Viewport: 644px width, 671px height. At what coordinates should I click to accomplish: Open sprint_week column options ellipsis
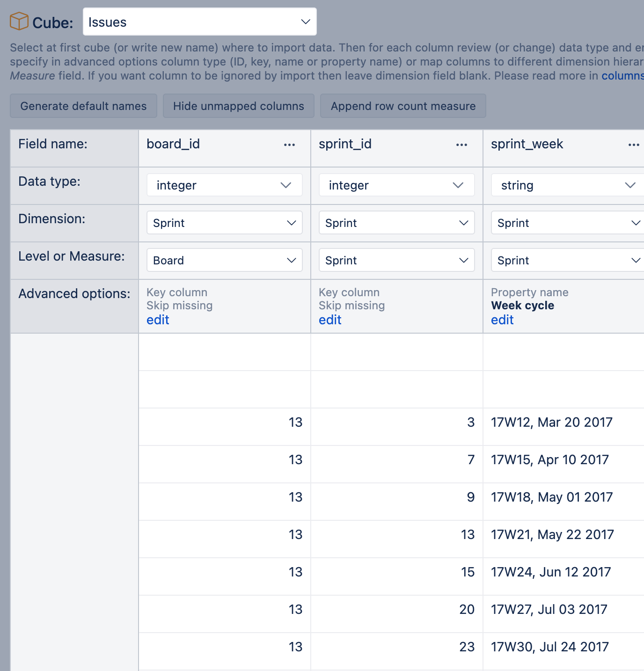[x=634, y=145]
